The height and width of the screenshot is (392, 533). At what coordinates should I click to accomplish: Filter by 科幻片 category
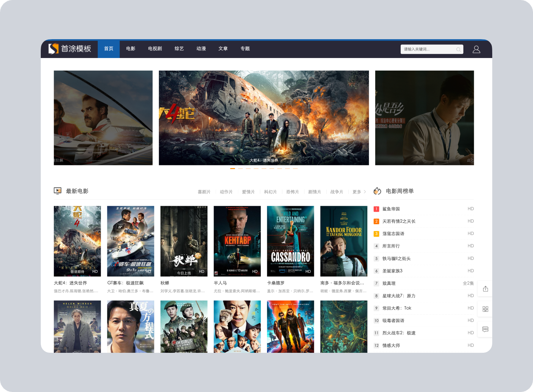270,192
